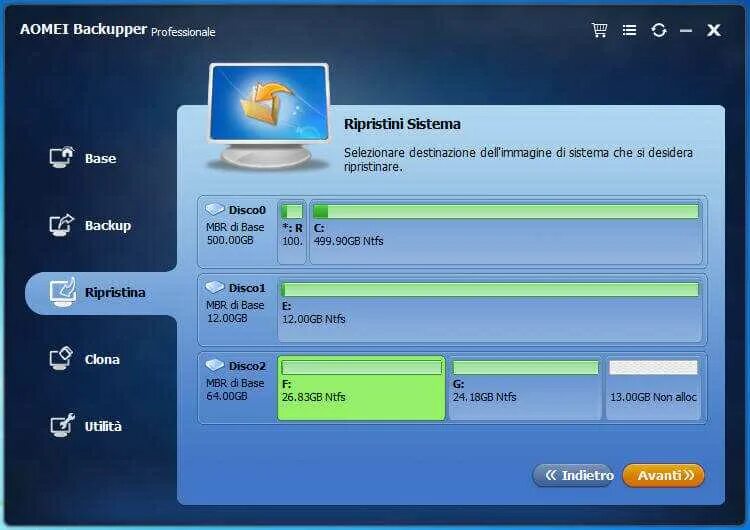750x530 pixels.
Task: Click the 500.00GB disk size text
Action: (x=230, y=240)
